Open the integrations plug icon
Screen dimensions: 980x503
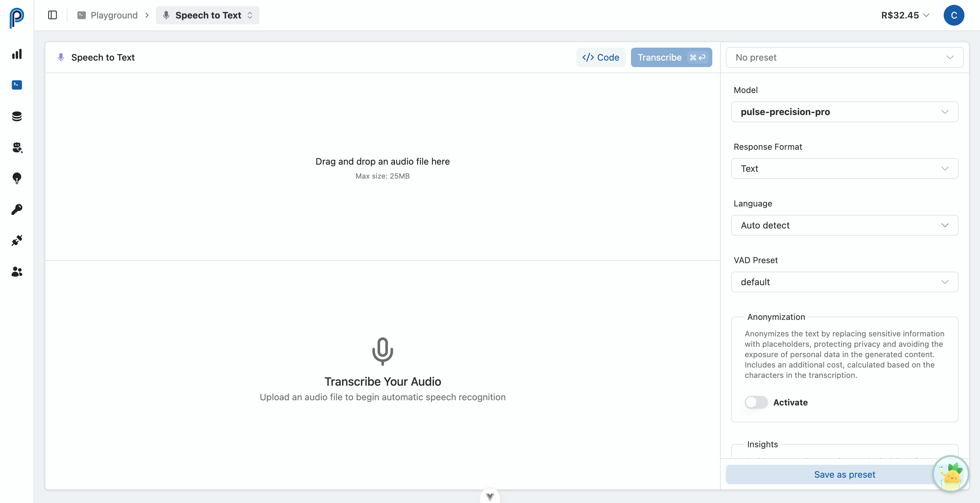point(16,240)
